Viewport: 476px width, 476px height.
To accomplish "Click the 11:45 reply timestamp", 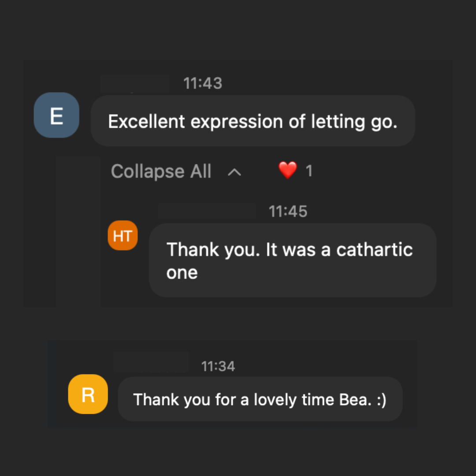I will (288, 212).
